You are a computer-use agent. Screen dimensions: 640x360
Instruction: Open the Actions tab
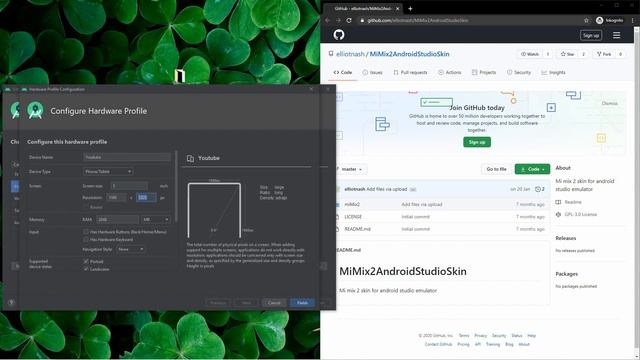pyautogui.click(x=449, y=72)
